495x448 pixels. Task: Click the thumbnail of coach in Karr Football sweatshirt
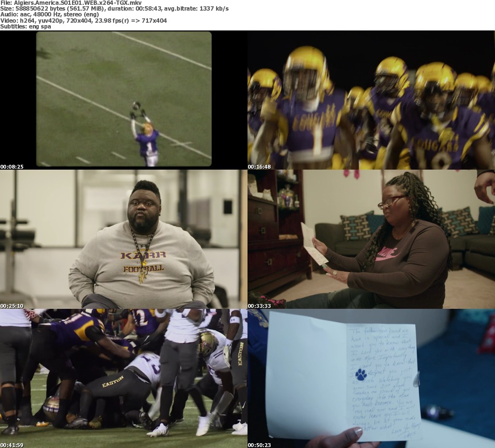(x=124, y=239)
